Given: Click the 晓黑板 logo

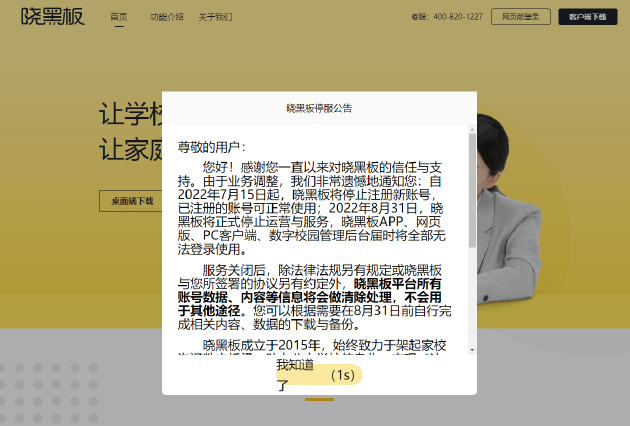Looking at the screenshot, I should coord(53,16).
